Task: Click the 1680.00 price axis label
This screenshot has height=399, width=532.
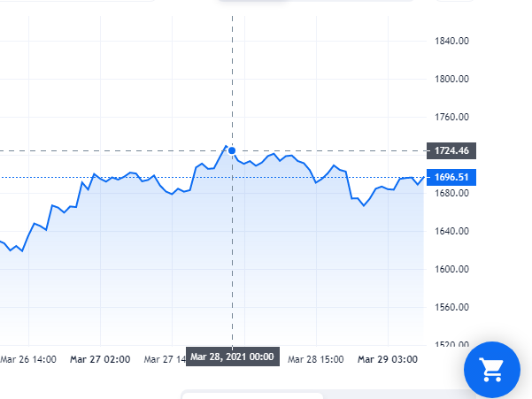Action: click(x=451, y=194)
